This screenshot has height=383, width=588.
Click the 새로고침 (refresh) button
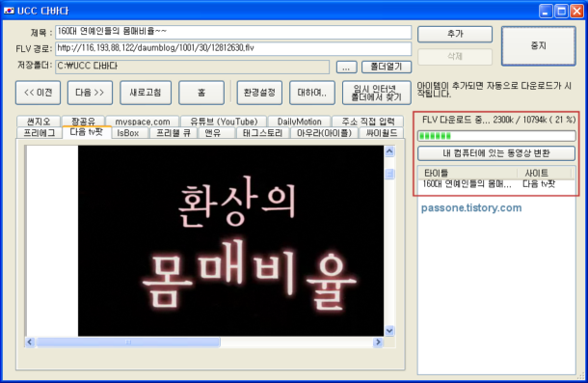coord(146,93)
